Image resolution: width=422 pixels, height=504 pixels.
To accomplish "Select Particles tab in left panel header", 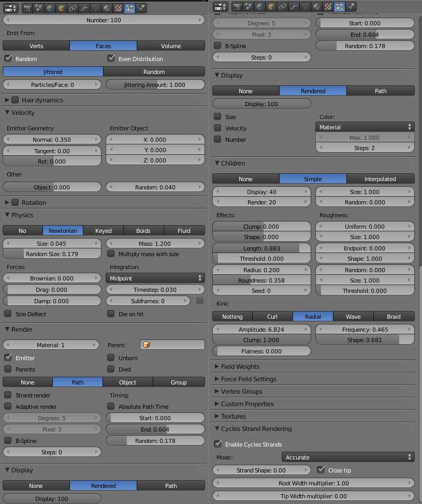I will pyautogui.click(x=129, y=8).
